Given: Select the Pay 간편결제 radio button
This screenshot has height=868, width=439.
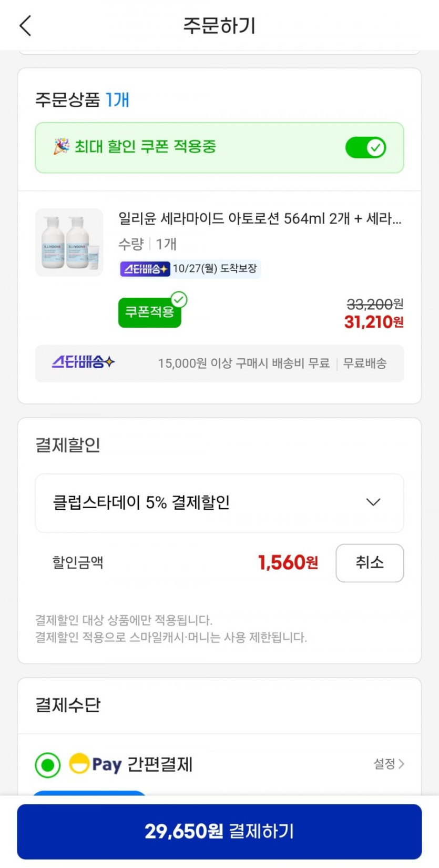Looking at the screenshot, I should coord(48,764).
